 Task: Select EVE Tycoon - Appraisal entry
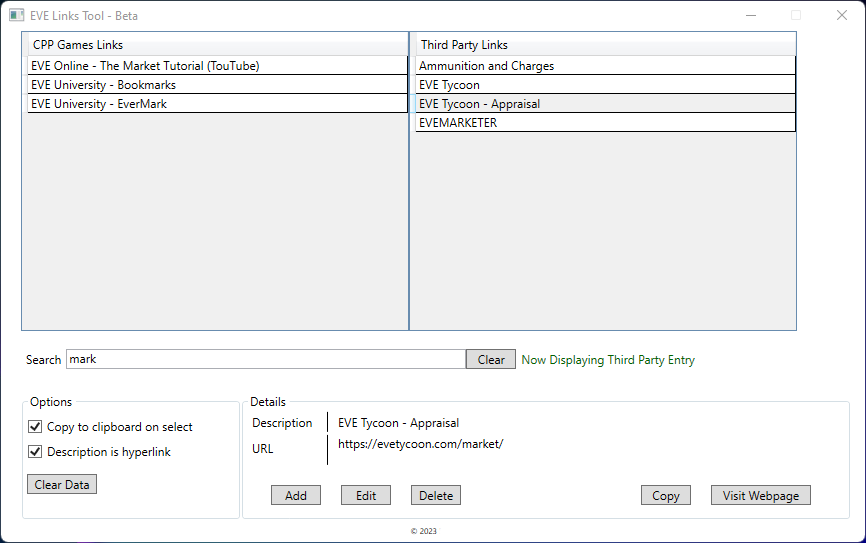605,104
